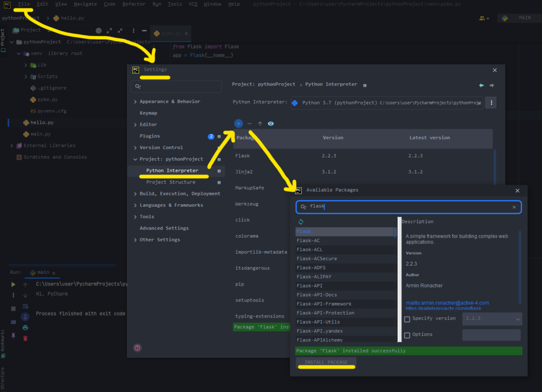Open the Python Interpreter dropdown
This screenshot has width=542, height=392.
[387, 103]
